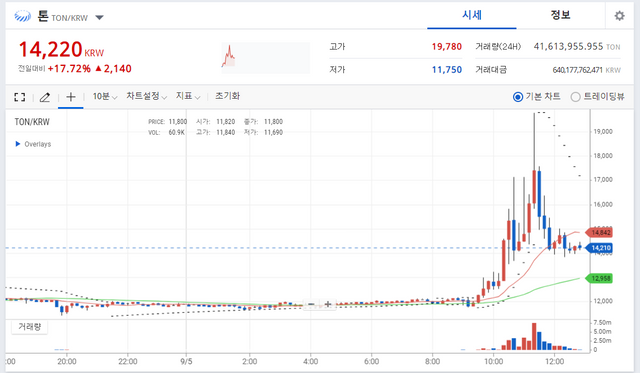
Task: Zoom out chart with minus button
Action: pyautogui.click(x=311, y=304)
